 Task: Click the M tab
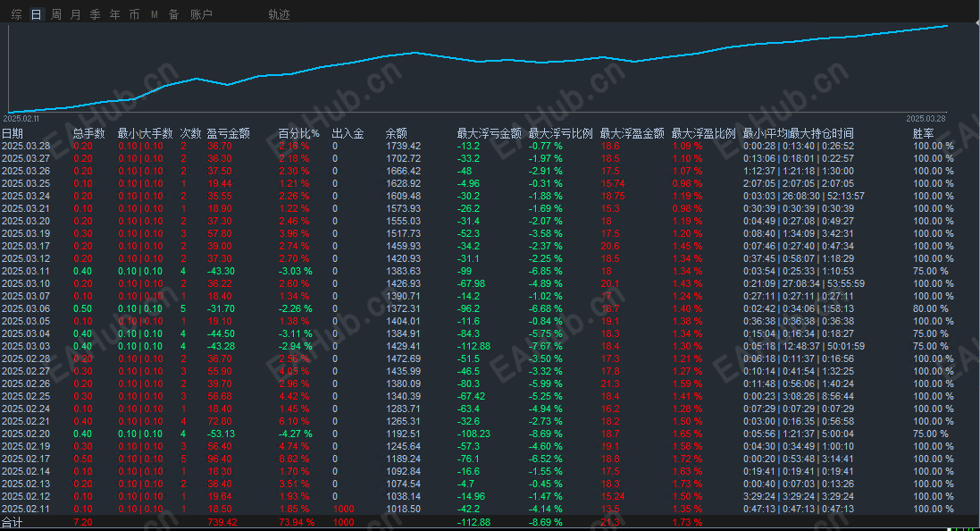pos(154,14)
